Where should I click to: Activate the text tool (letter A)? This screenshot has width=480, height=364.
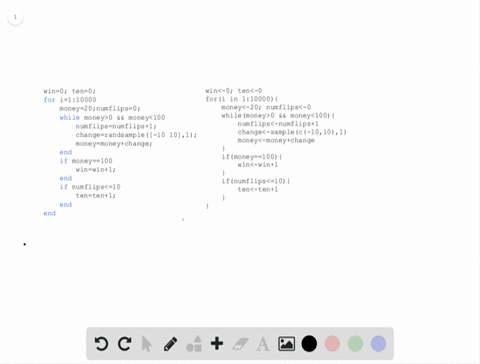[263, 344]
